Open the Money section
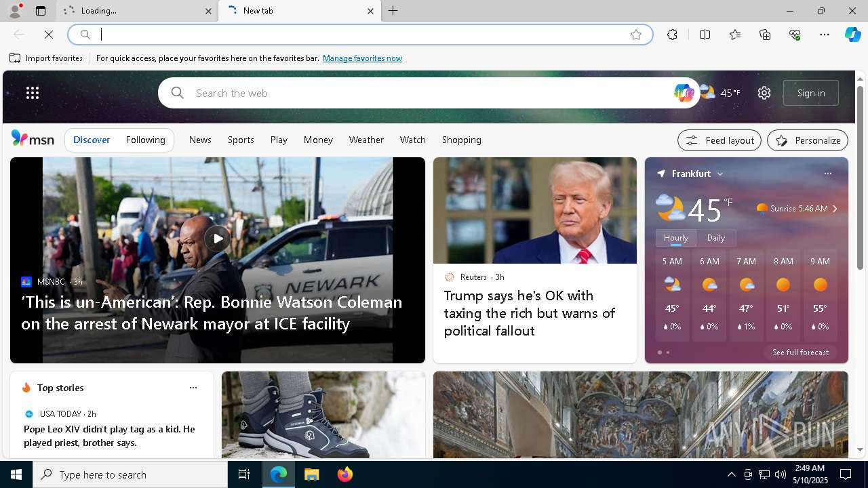The height and width of the screenshot is (488, 868). click(x=318, y=140)
